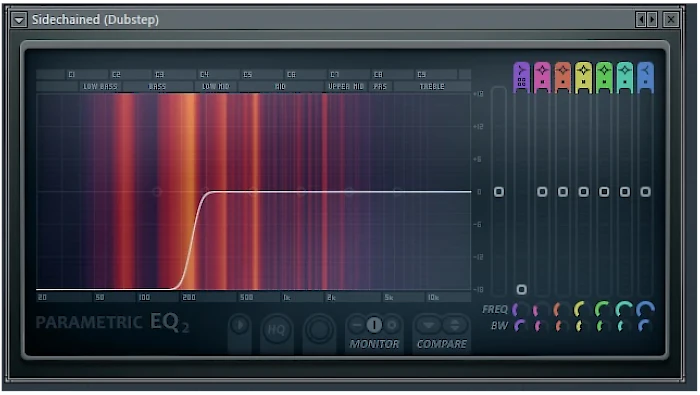Click the teal FREQ knob
Viewport: 700px width, 395px height.
pyautogui.click(x=624, y=309)
